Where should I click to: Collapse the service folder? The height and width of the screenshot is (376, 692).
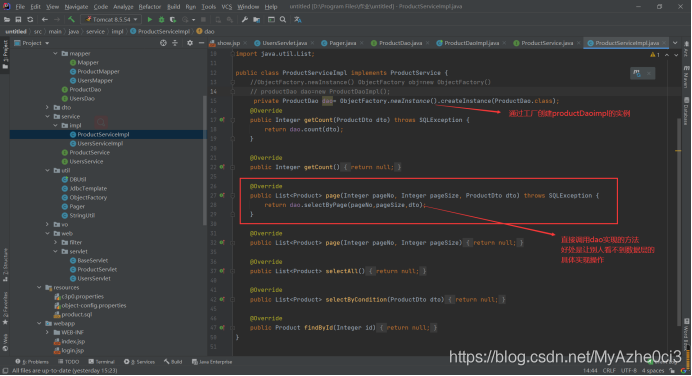(x=47, y=117)
